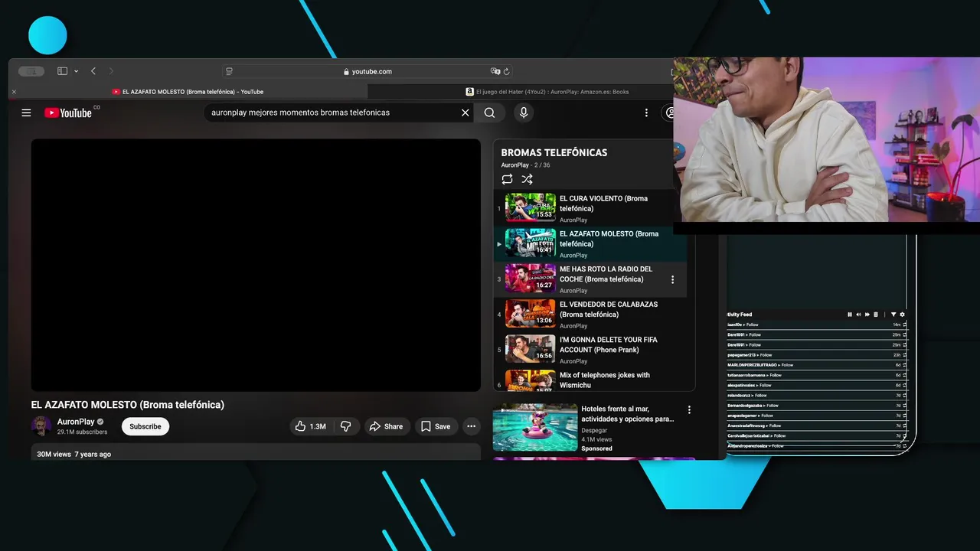
Task: Filter Activity Feed events
Action: [x=893, y=315]
